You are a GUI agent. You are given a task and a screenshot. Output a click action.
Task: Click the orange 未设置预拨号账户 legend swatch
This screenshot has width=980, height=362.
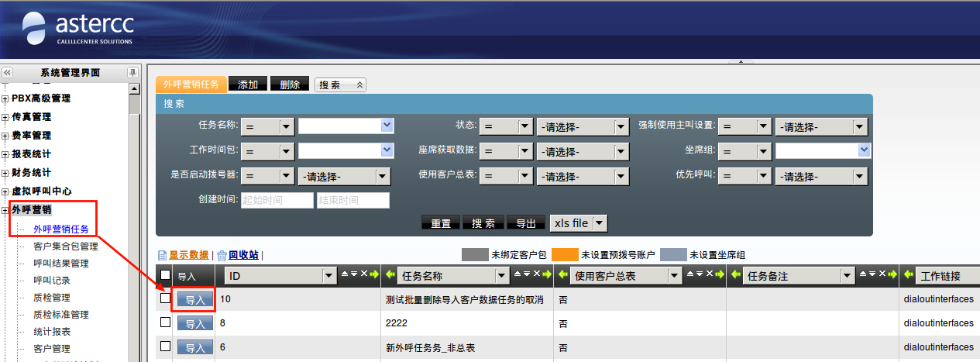[565, 255]
